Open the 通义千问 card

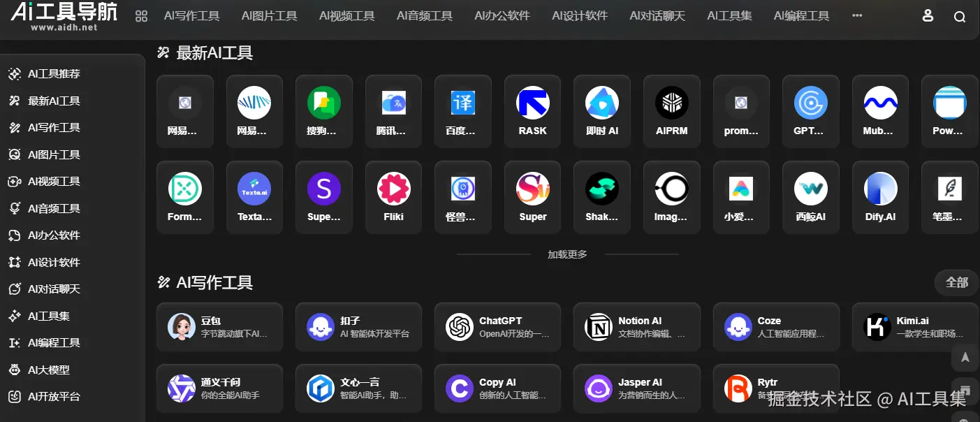click(x=219, y=388)
